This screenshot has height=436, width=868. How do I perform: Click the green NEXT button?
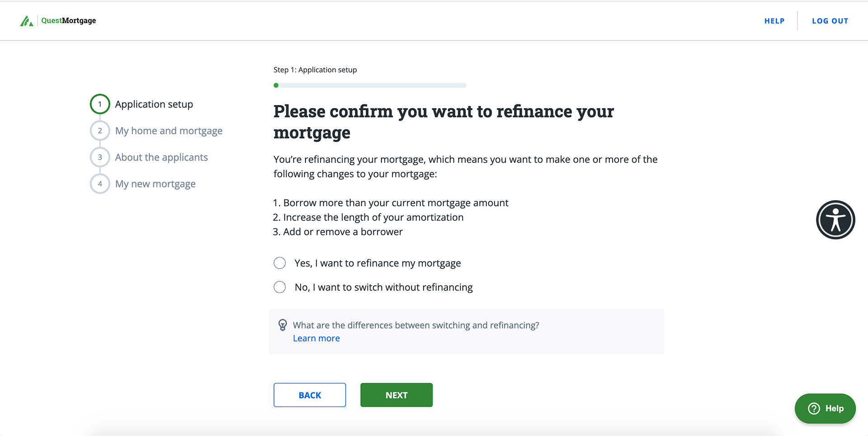[x=396, y=395]
